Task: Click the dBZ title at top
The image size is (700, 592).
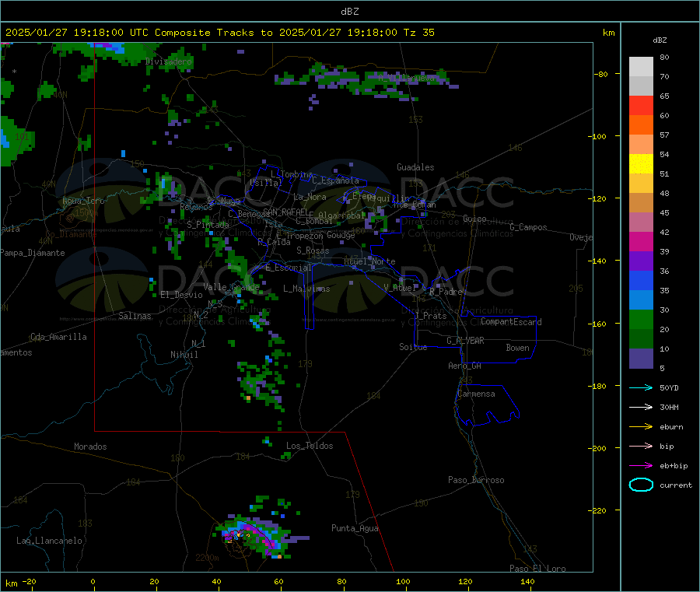Action: 349,12
